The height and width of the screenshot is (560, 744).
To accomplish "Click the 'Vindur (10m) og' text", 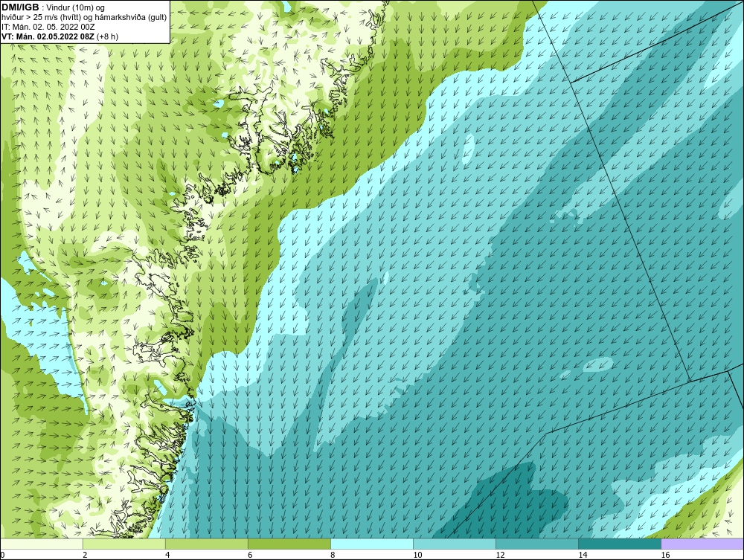I will tap(76, 7).
